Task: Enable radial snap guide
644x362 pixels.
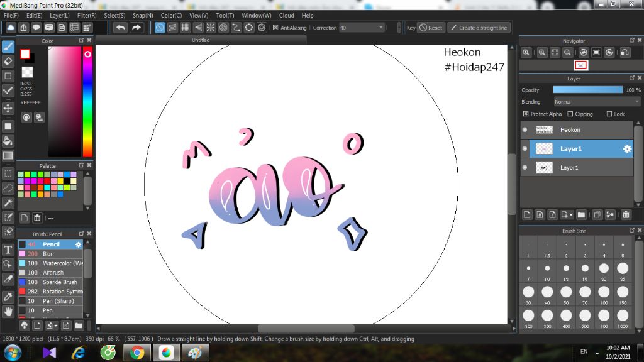Action: pos(211,28)
